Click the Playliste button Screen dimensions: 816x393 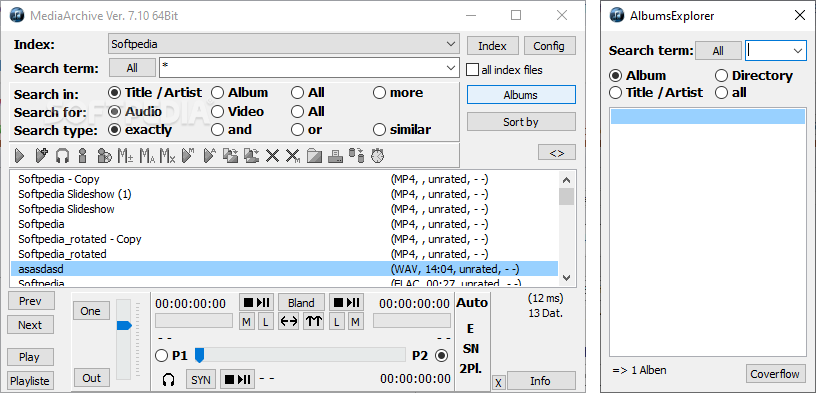click(30, 381)
